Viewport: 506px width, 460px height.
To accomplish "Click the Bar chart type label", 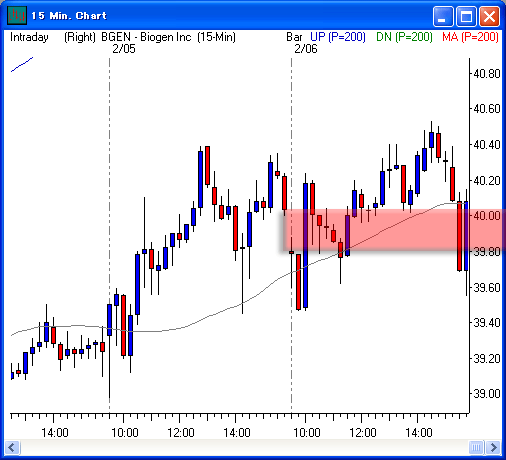I will click(294, 37).
